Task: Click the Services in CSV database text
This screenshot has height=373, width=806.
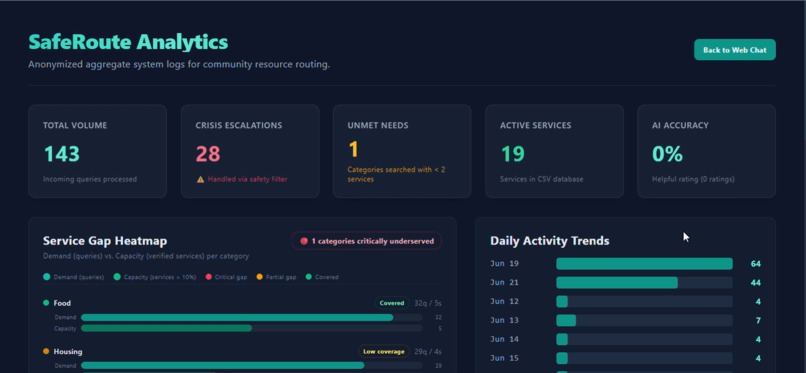Action: [541, 179]
